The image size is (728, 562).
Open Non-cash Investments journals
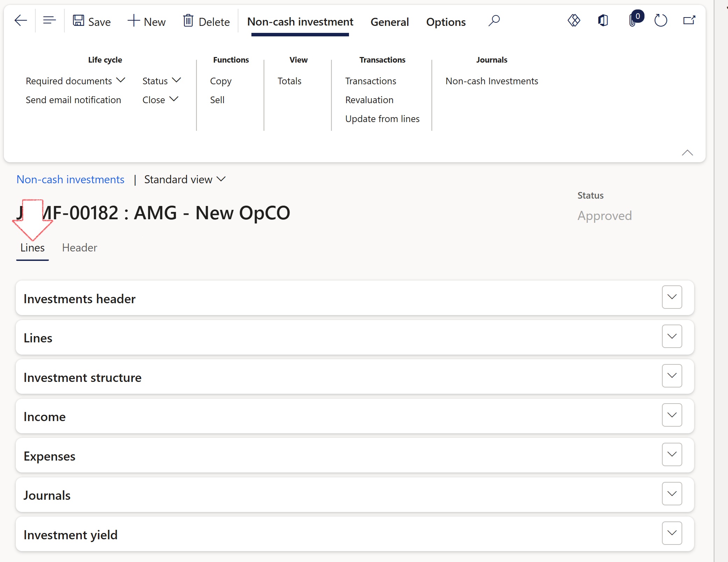click(492, 81)
